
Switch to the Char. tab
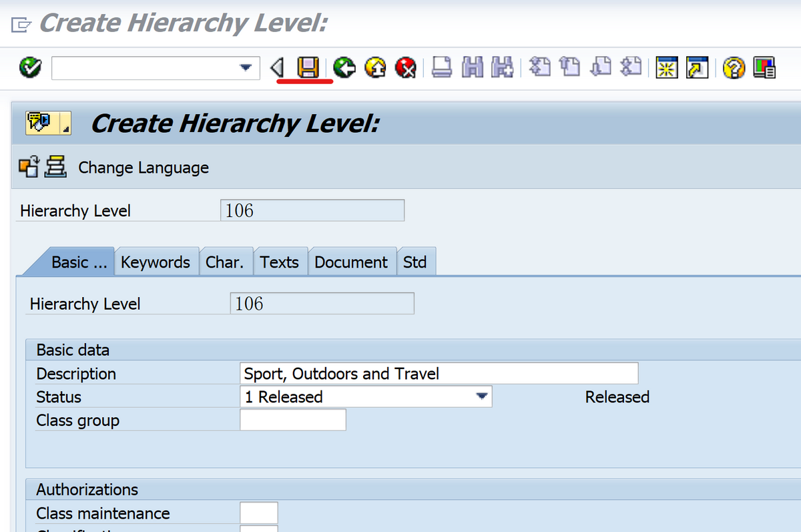point(225,262)
